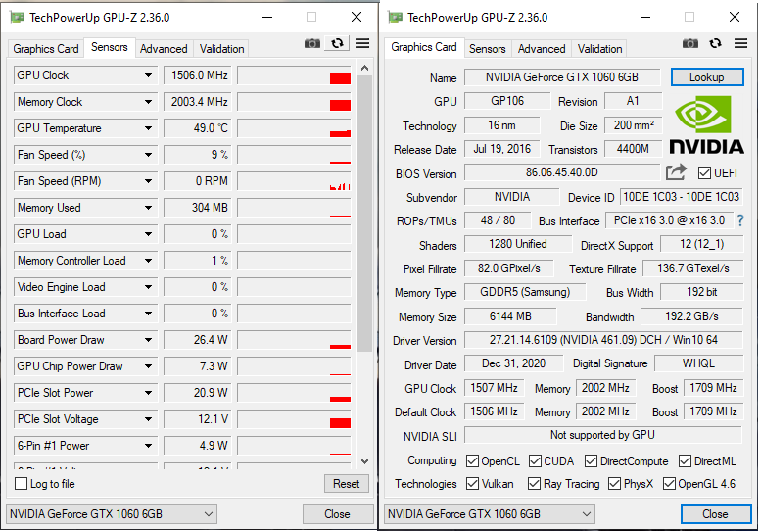The width and height of the screenshot is (760, 532).
Task: Switch to Graphics Card tab in Sensors window
Action: [46, 49]
